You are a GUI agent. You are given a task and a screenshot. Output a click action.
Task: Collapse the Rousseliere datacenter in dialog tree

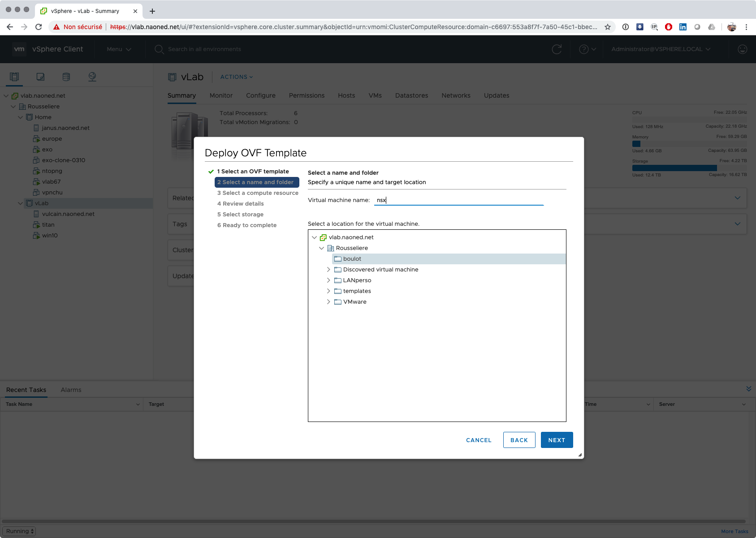pos(321,248)
